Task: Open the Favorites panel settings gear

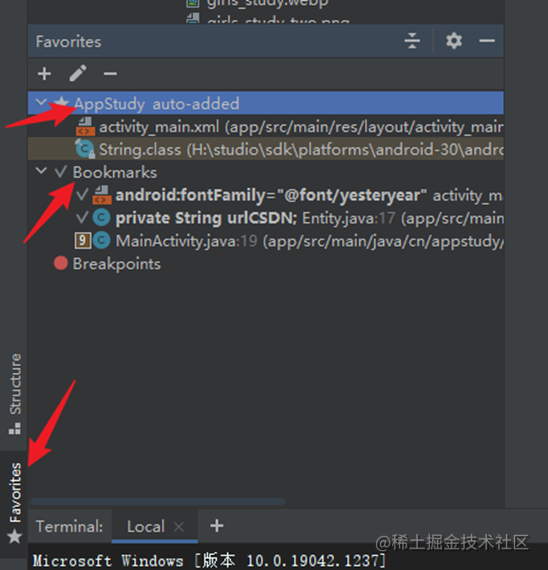Action: pyautogui.click(x=454, y=41)
